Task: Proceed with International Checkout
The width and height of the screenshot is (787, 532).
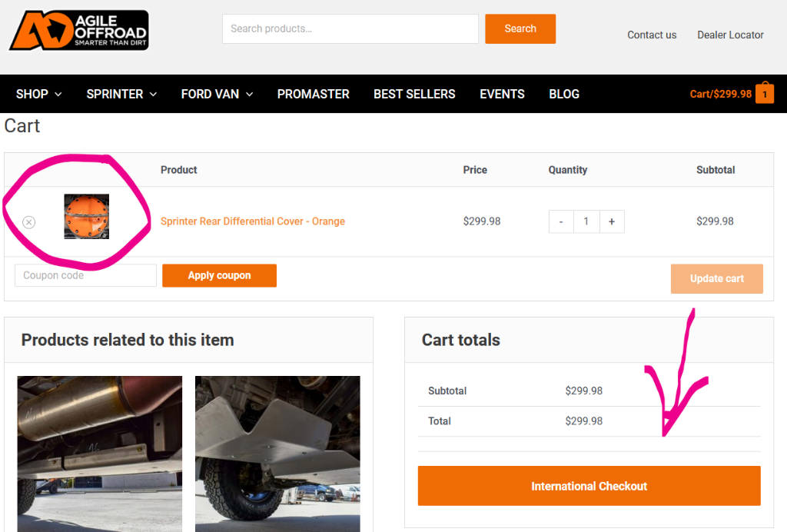Action: coord(589,486)
